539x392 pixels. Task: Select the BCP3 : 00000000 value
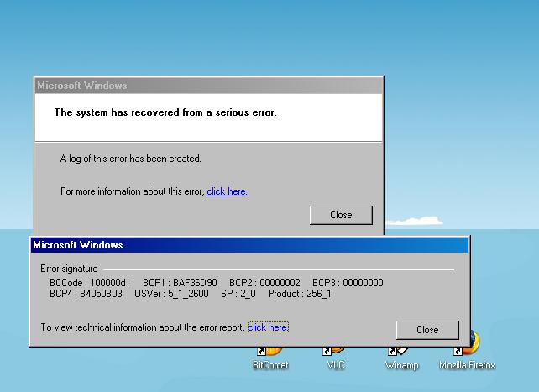pos(348,283)
